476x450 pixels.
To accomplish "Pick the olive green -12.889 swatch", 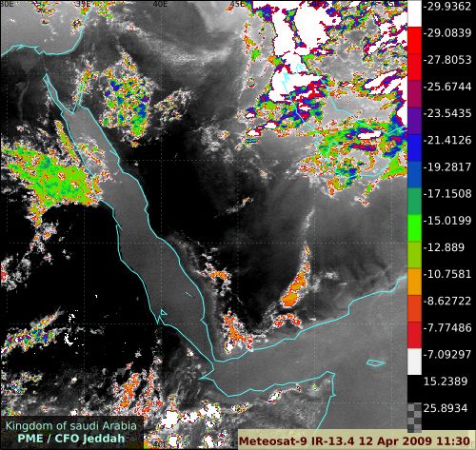I will coord(414,255).
